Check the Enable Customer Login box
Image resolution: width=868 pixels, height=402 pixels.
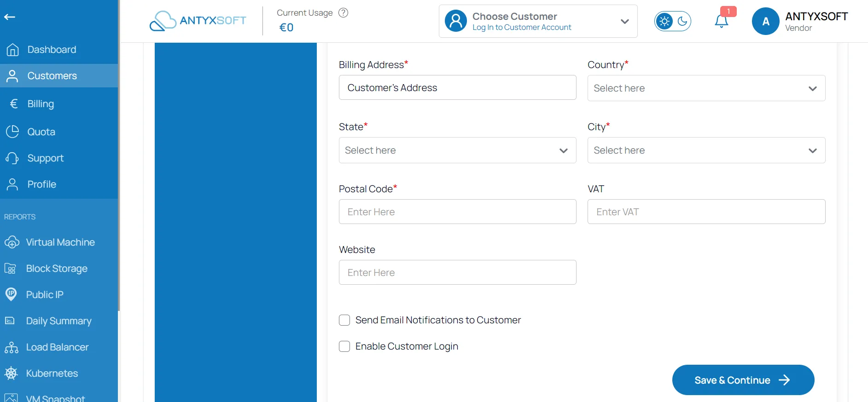pyautogui.click(x=344, y=346)
